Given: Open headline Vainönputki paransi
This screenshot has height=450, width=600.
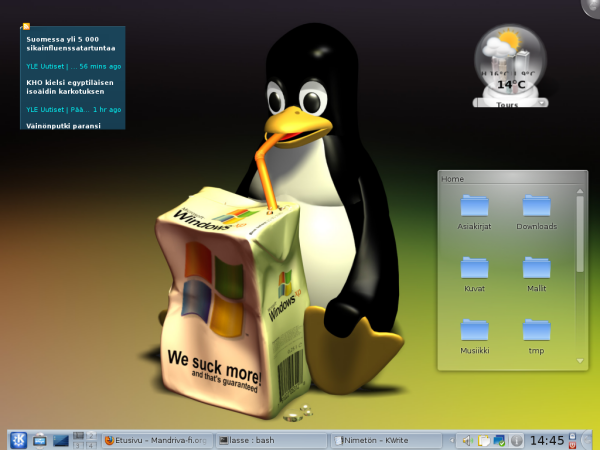Looking at the screenshot, I should 64,126.
